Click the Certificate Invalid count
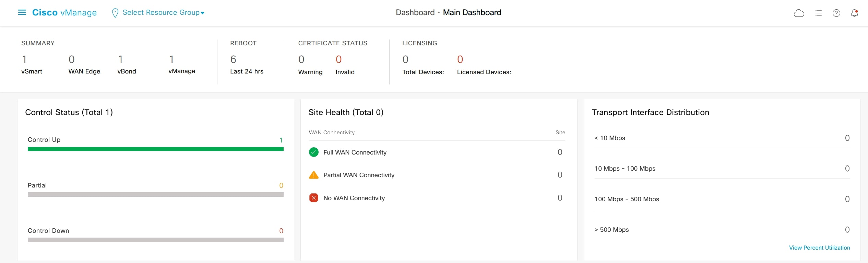 coord(338,59)
